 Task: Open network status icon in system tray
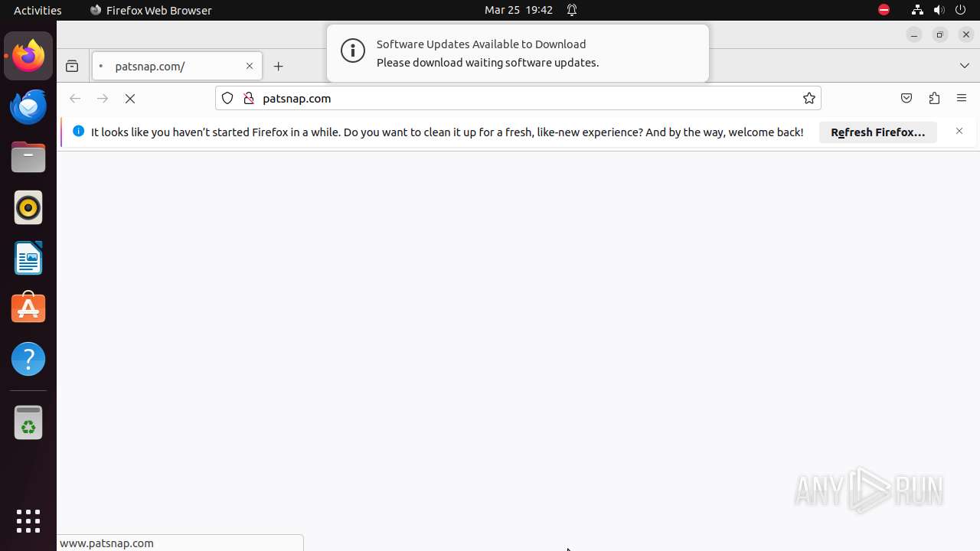(x=917, y=10)
